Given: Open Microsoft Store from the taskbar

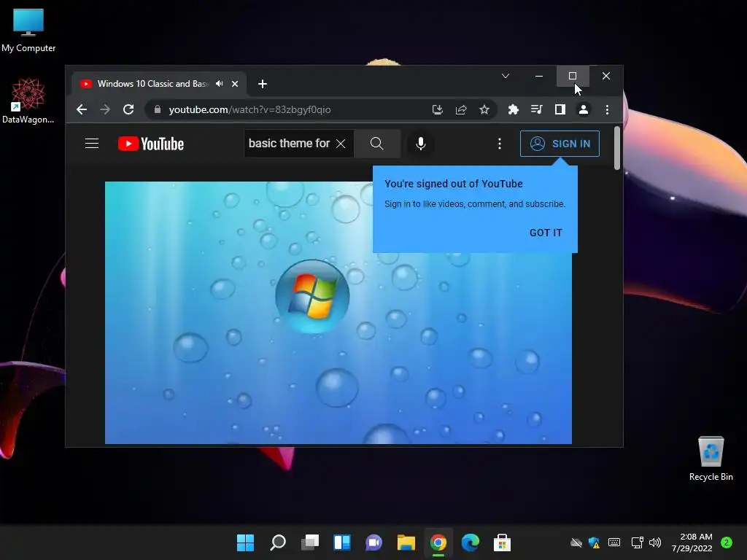Looking at the screenshot, I should coord(502,542).
